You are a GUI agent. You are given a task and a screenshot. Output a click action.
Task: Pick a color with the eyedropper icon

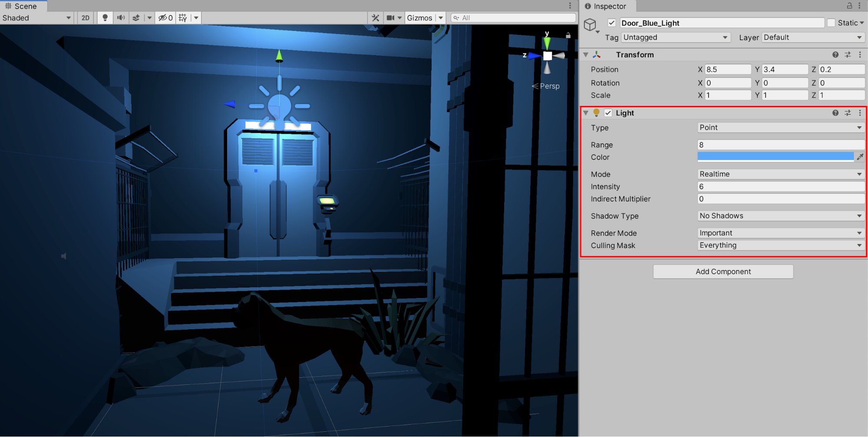pyautogui.click(x=860, y=157)
